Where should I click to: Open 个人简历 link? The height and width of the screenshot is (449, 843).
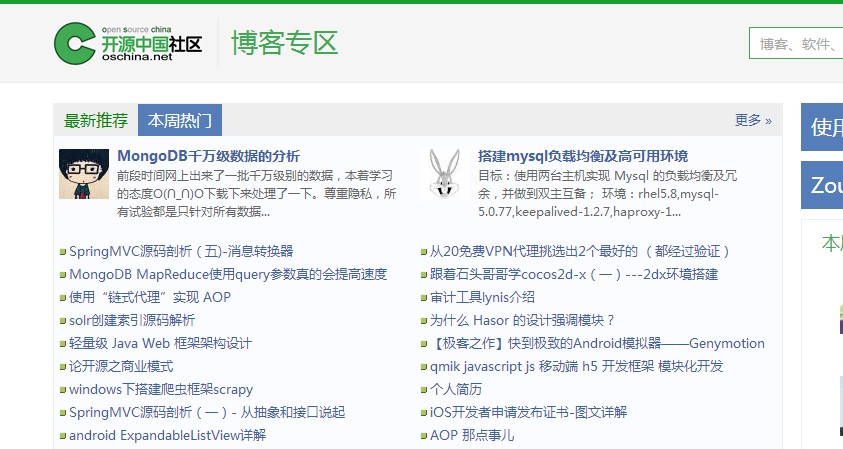point(456,389)
